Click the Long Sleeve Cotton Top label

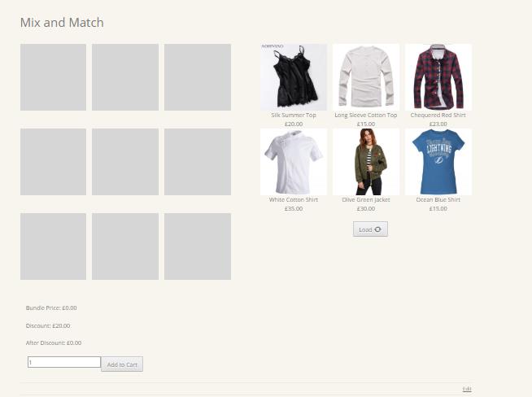click(366, 115)
